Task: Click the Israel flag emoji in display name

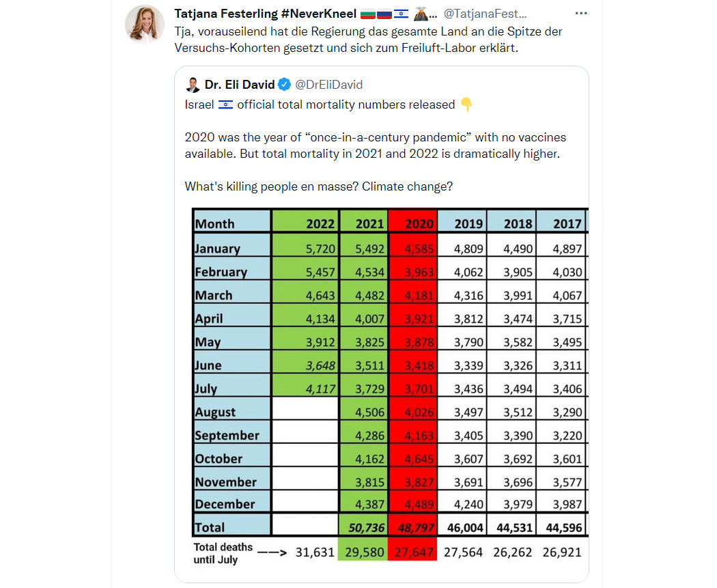Action: (401, 14)
